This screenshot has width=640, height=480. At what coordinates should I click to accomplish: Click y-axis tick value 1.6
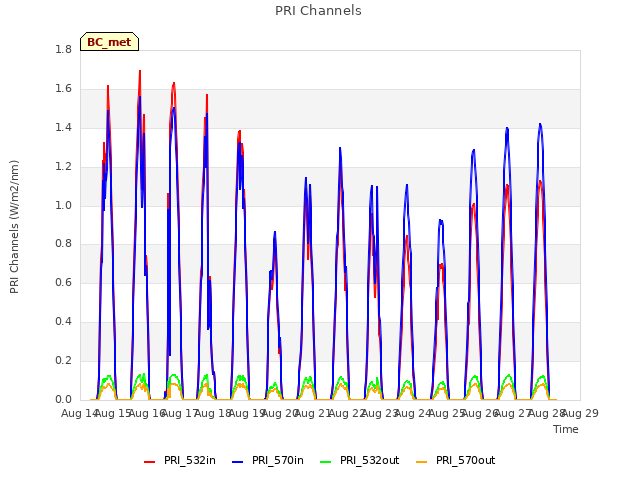(63, 88)
